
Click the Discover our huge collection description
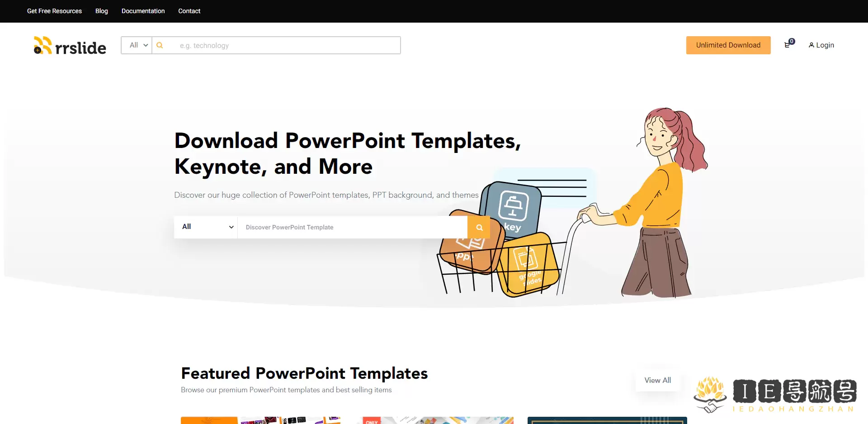(326, 195)
